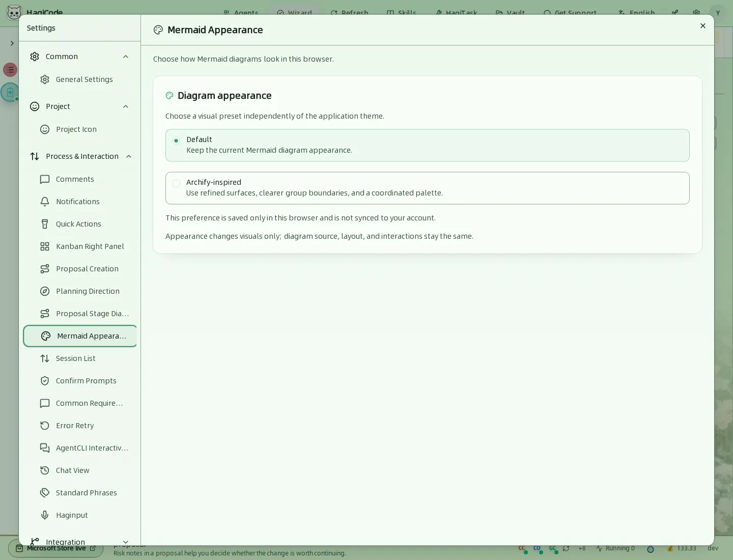Open the Refresh item in the top bar
The width and height of the screenshot is (733, 560).
click(350, 13)
